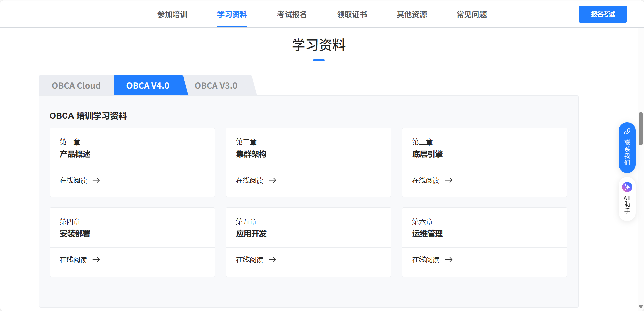
Task: Click the large 学习资料 page title
Action: 319,45
